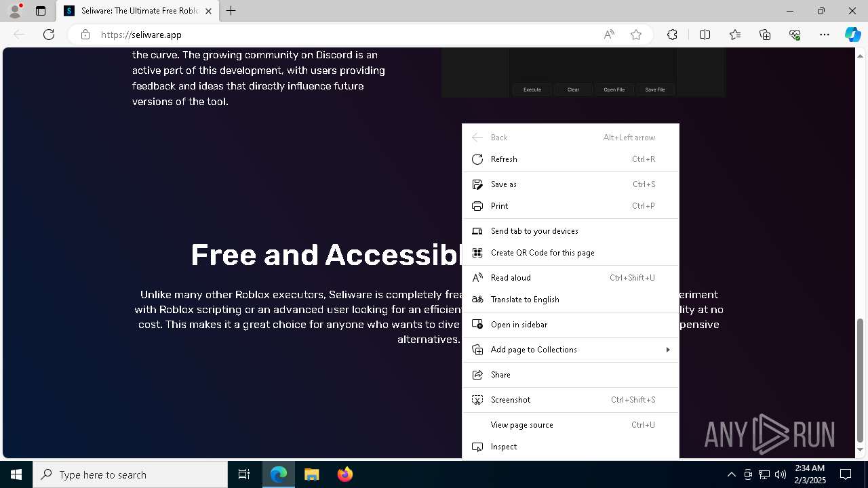868x488 pixels.
Task: Select Inspect from the context menu
Action: (570, 447)
